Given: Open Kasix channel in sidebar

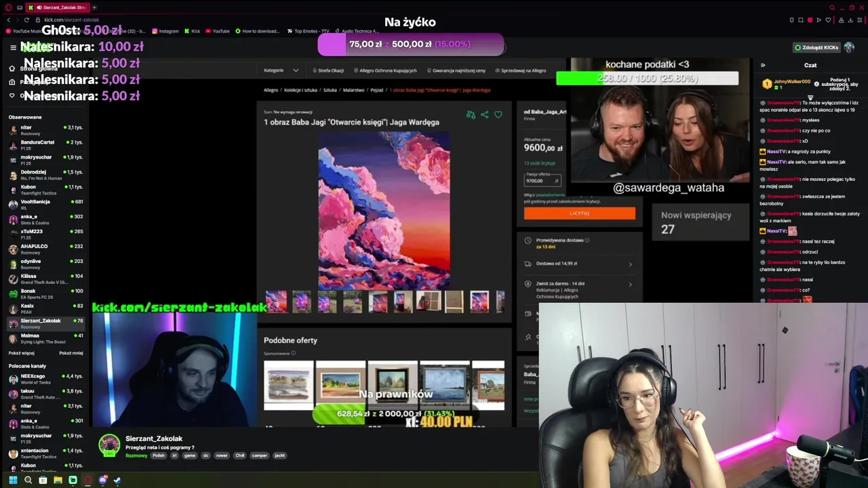Looking at the screenshot, I should (45, 308).
